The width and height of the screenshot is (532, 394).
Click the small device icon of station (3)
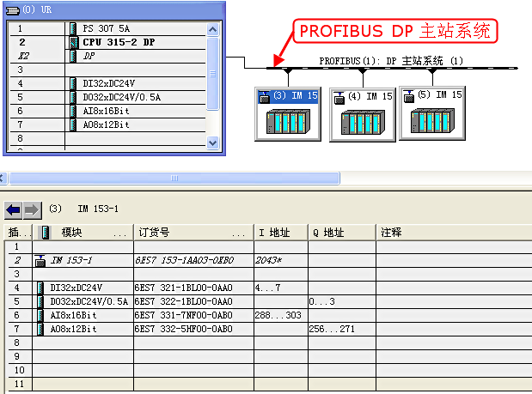click(x=265, y=97)
